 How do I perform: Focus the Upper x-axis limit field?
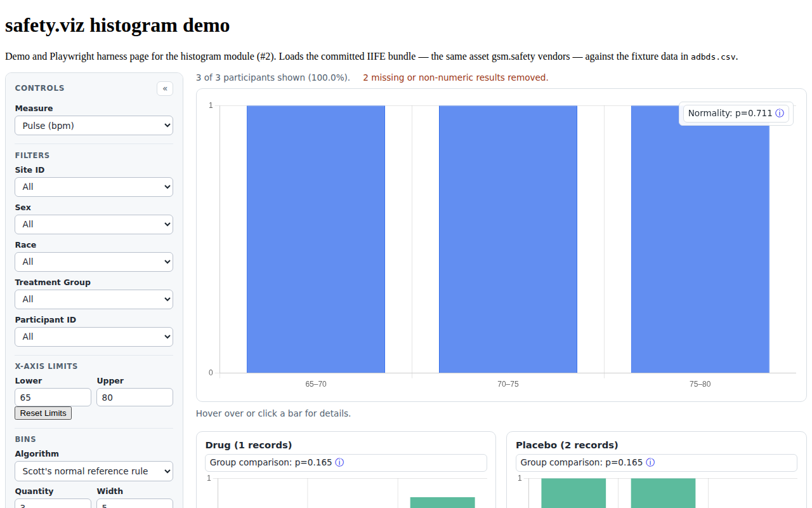(134, 397)
